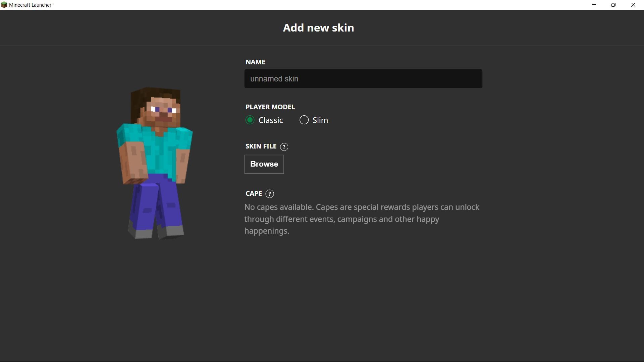Image resolution: width=644 pixels, height=362 pixels.
Task: Click the Add new skin heading
Action: pyautogui.click(x=318, y=28)
